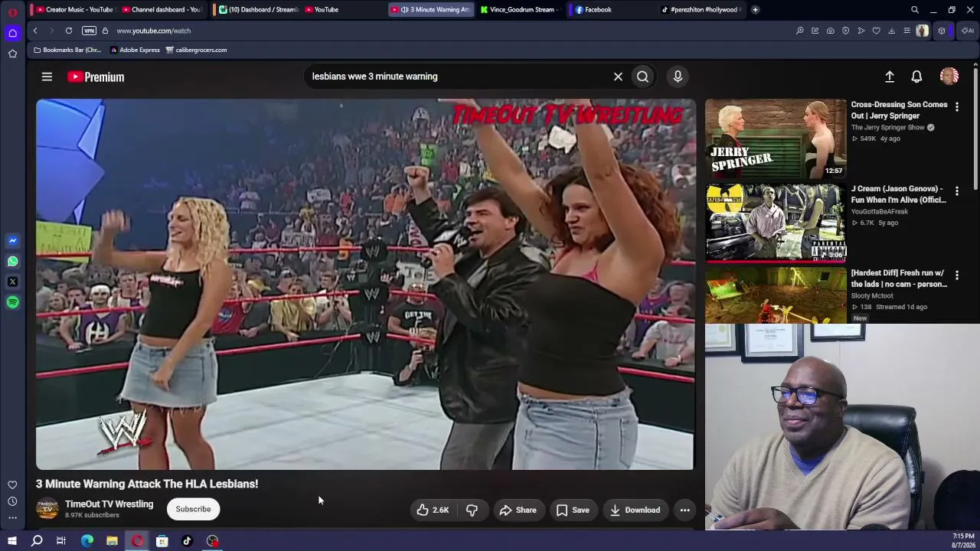Click the address bar URL youtube.com/watch
The width and height of the screenshot is (980, 551).
pyautogui.click(x=154, y=31)
